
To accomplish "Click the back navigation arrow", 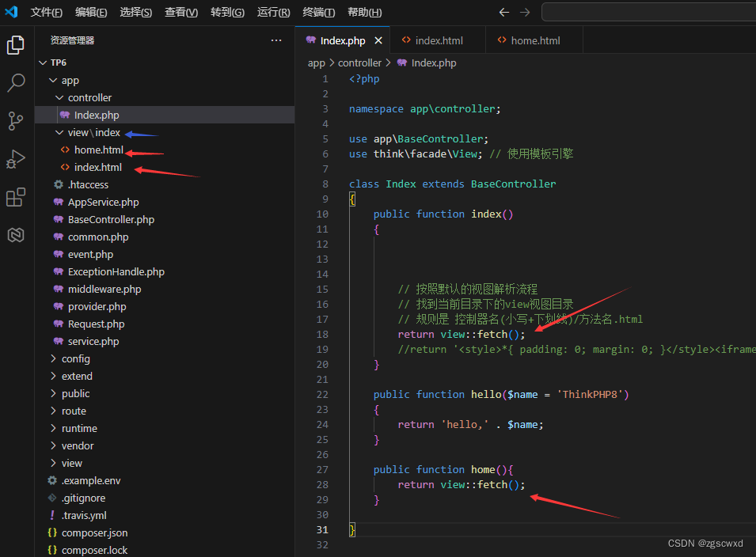I will point(504,13).
